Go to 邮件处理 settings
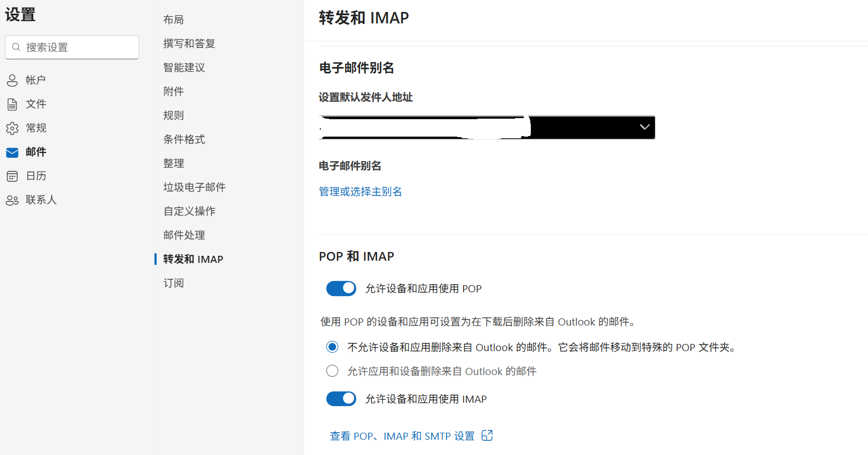The width and height of the screenshot is (868, 455). (x=184, y=235)
